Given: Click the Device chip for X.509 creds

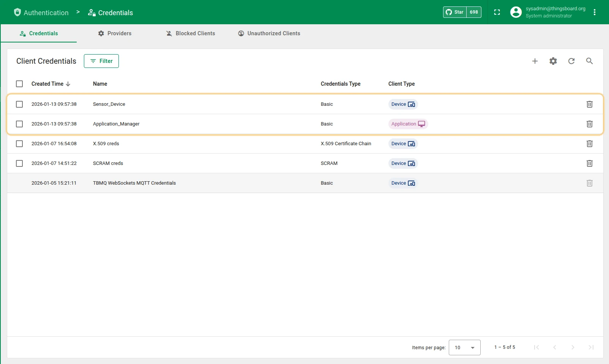Looking at the screenshot, I should click(x=403, y=144).
